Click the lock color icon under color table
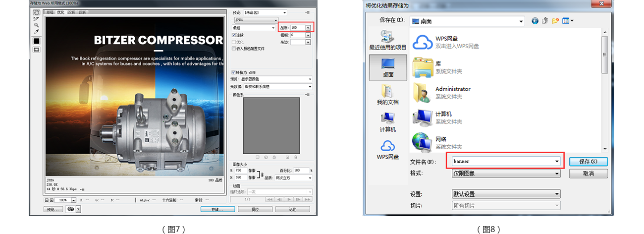Viewport: 644px width, 234px height. point(273,157)
